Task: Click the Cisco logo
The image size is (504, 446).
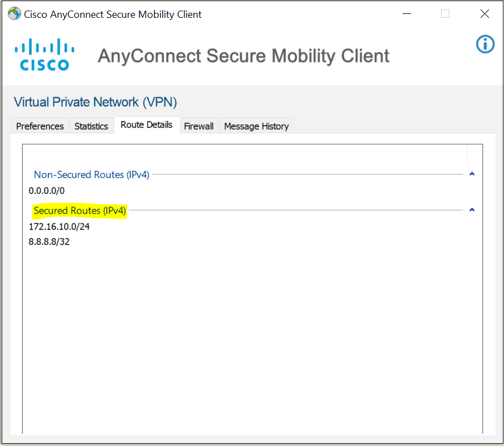Action: click(x=45, y=55)
